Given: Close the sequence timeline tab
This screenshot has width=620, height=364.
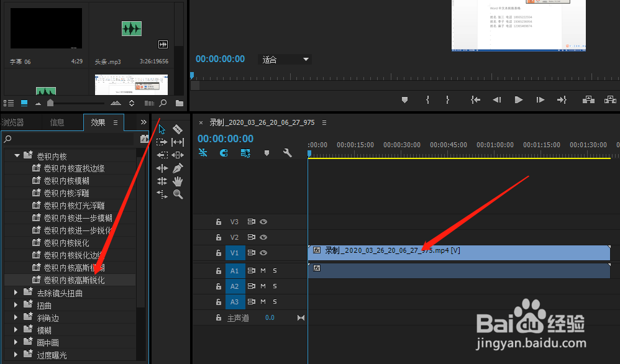Looking at the screenshot, I should [x=201, y=123].
